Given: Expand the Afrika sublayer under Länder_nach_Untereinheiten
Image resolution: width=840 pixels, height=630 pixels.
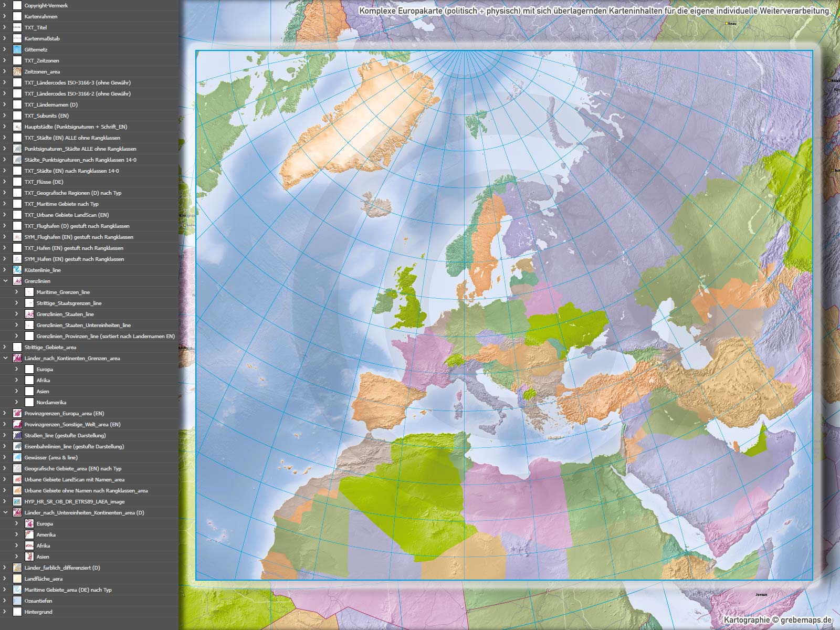Looking at the screenshot, I should [x=17, y=545].
